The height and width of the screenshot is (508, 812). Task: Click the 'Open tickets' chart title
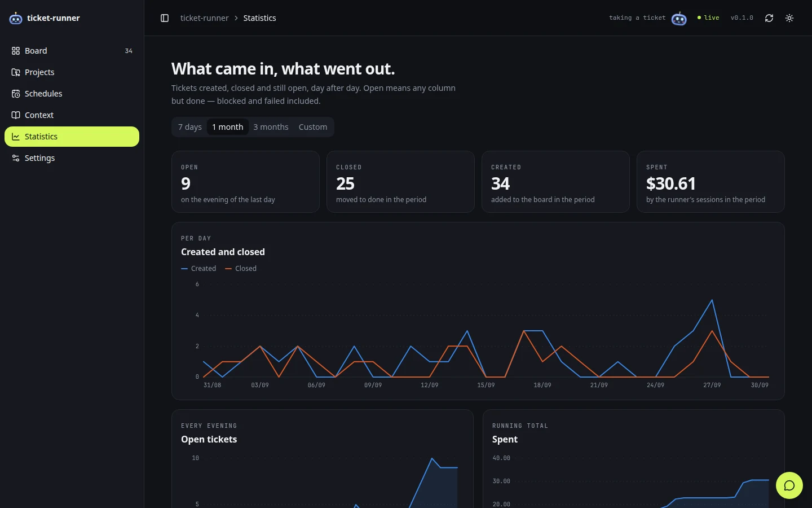tap(209, 439)
